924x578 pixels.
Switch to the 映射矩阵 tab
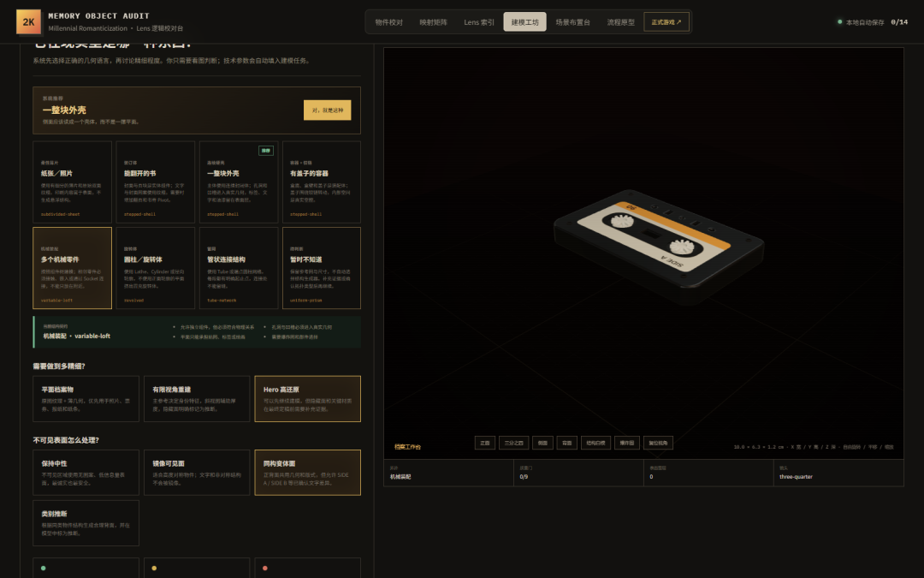[433, 22]
